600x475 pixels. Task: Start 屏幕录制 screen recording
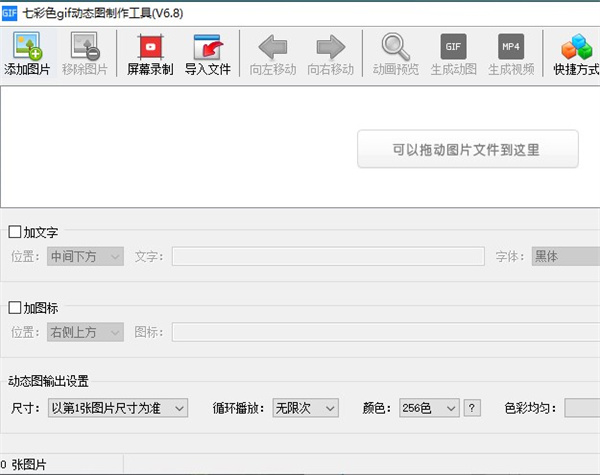click(150, 48)
